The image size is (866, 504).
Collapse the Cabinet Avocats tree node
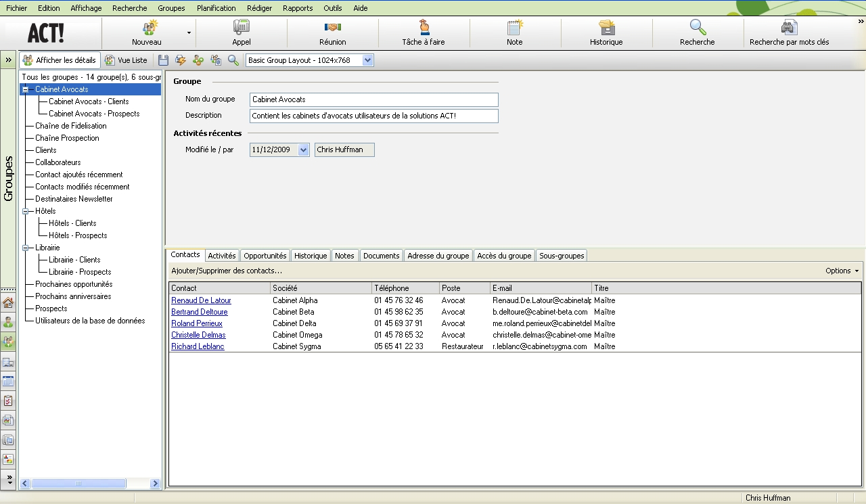[26, 89]
